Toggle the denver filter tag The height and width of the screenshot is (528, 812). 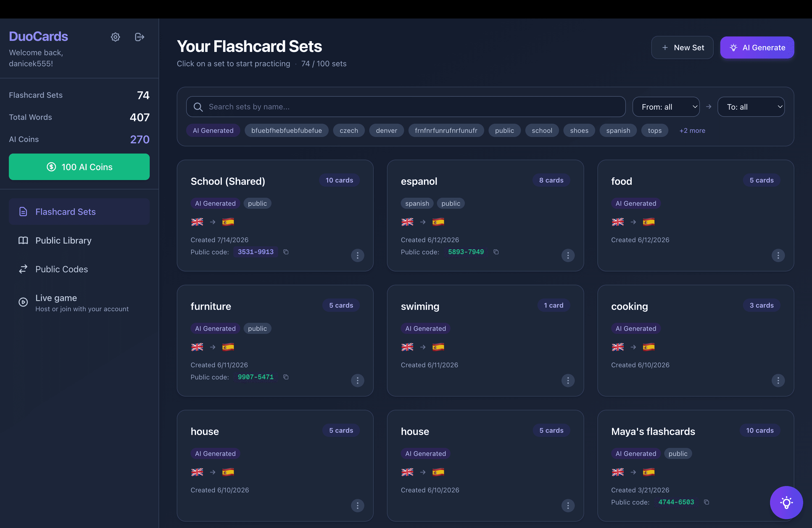point(387,130)
